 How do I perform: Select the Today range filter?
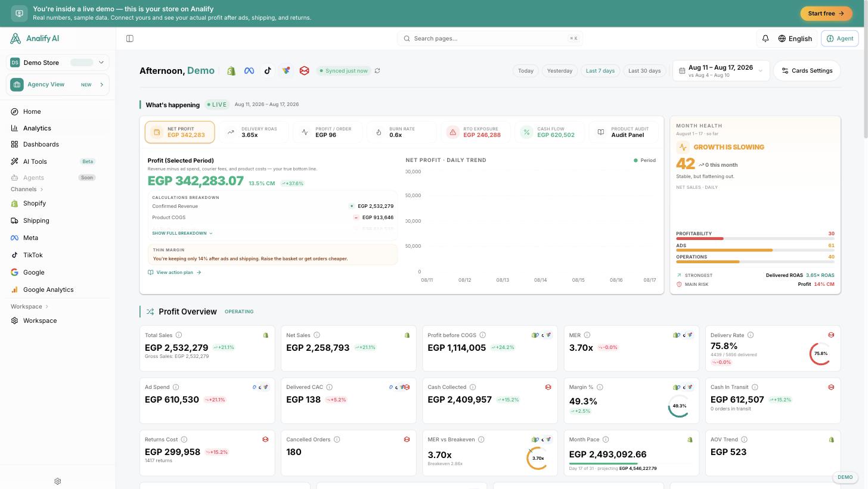point(526,71)
